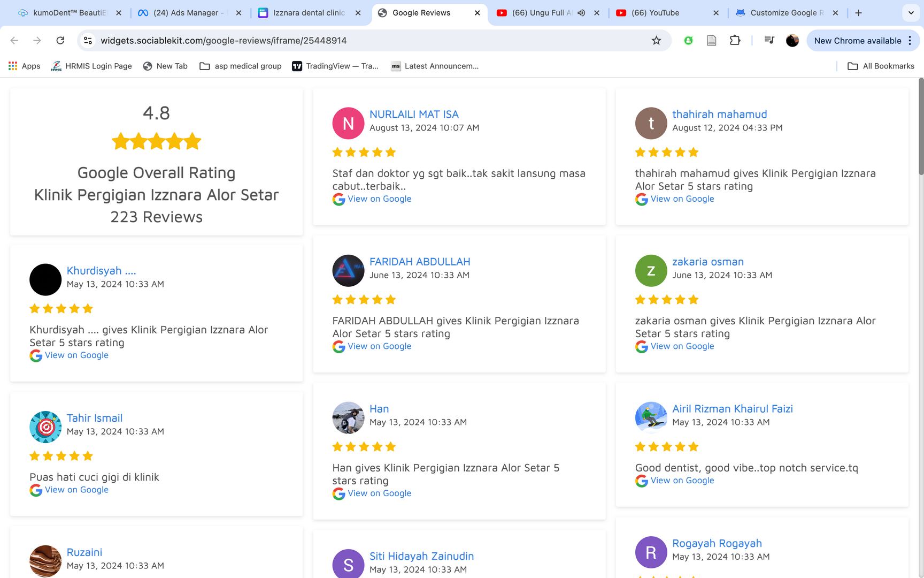Open a new browser tab
924x578 pixels.
click(x=859, y=13)
